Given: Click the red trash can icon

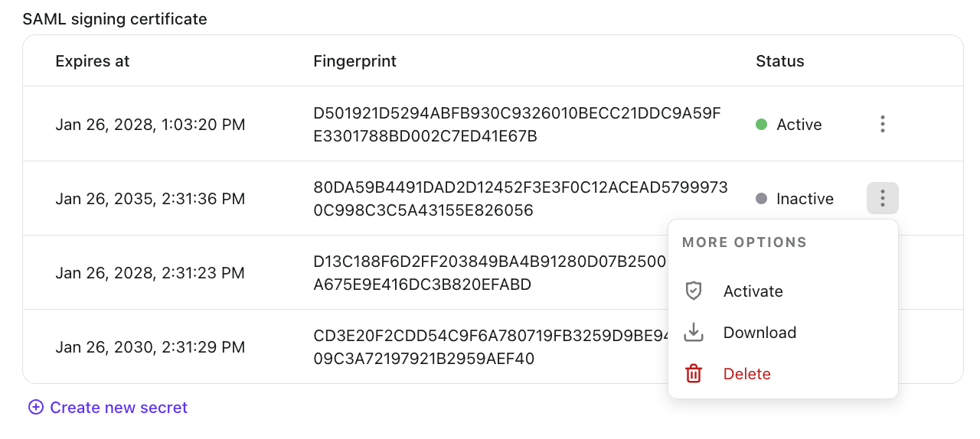Looking at the screenshot, I should pos(694,374).
